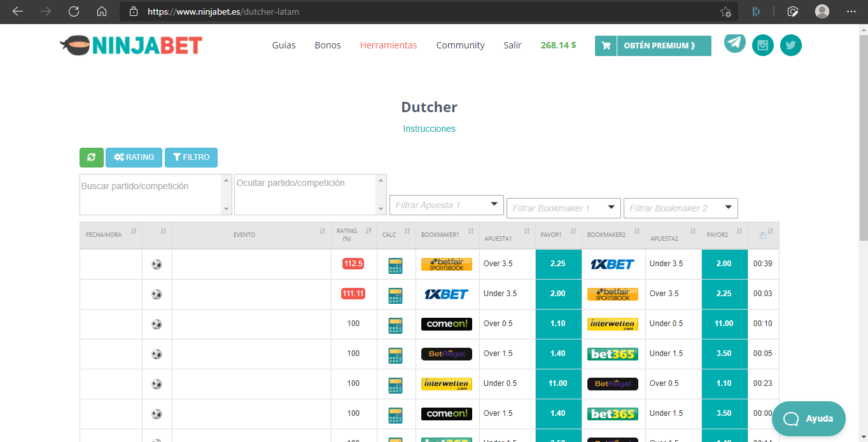The width and height of the screenshot is (868, 442).
Task: Click soccer ball icon in 111.11 row
Action: click(157, 294)
